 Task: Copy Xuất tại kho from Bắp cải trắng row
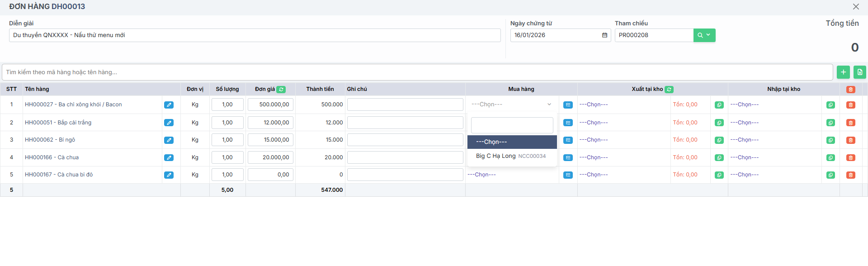click(719, 123)
